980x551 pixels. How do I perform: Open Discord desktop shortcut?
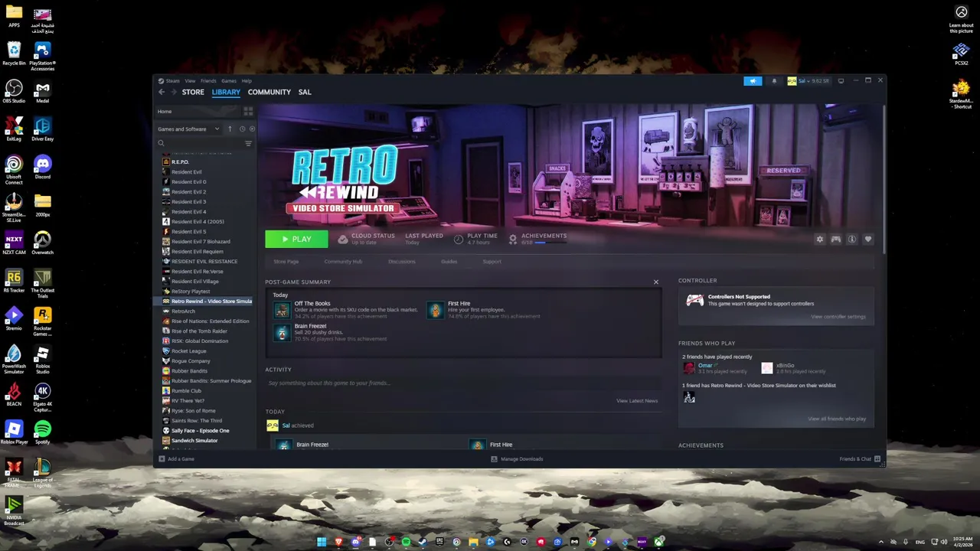(43, 167)
